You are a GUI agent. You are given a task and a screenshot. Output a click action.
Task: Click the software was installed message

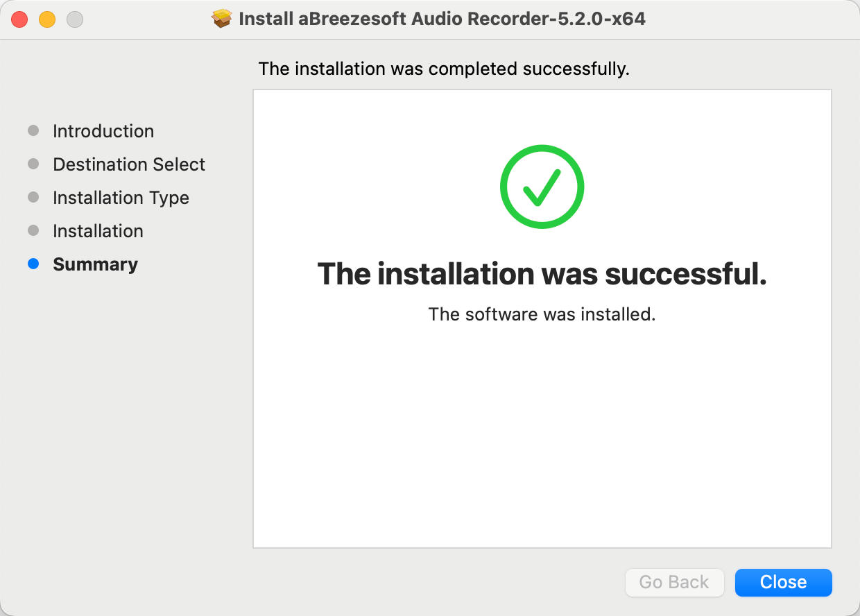click(542, 314)
